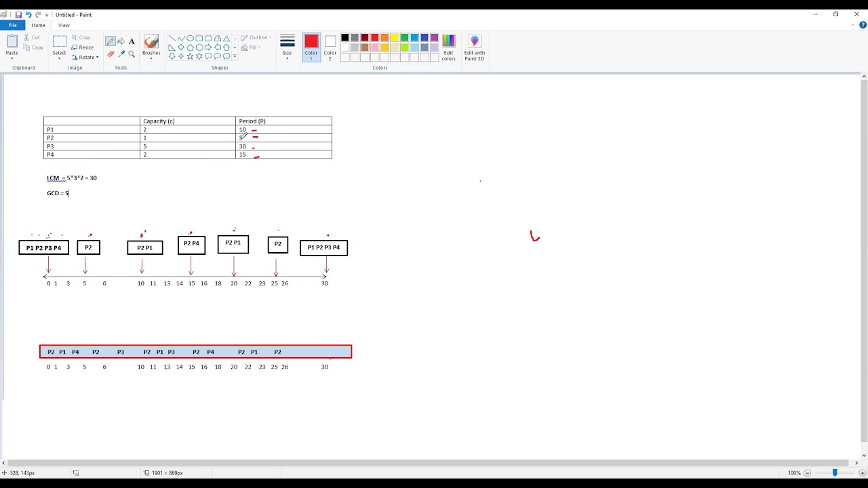The height and width of the screenshot is (488, 868).
Task: Open Customize Quick Access Toolbar dropdown
Action: (47, 15)
